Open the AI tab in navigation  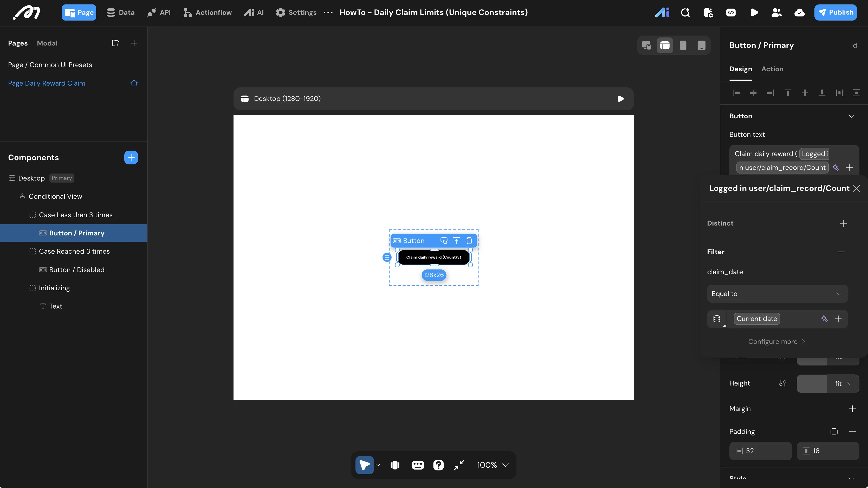pos(254,12)
